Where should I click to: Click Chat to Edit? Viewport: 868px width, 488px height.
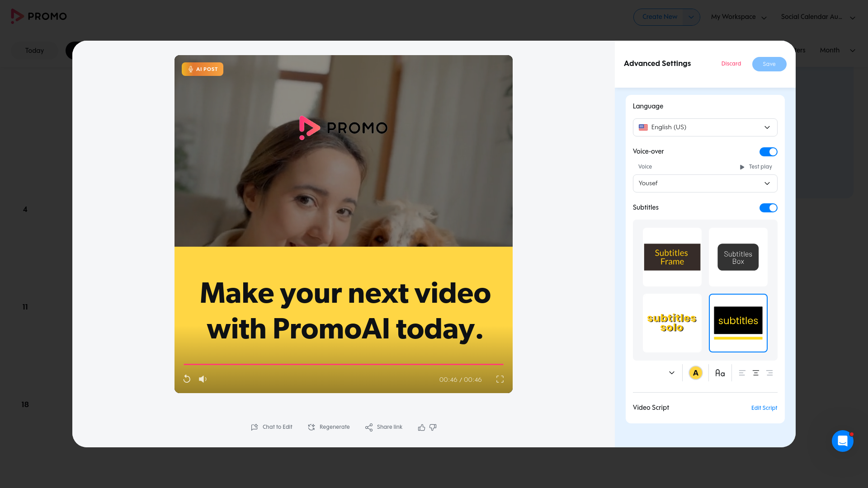click(x=272, y=427)
